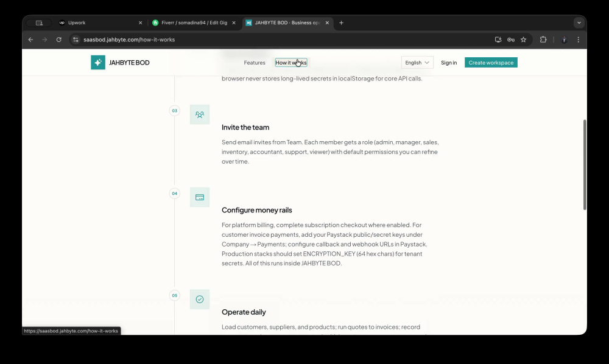Reload the page with refresh icon
Viewport: 609px width, 364px height.
[58, 40]
